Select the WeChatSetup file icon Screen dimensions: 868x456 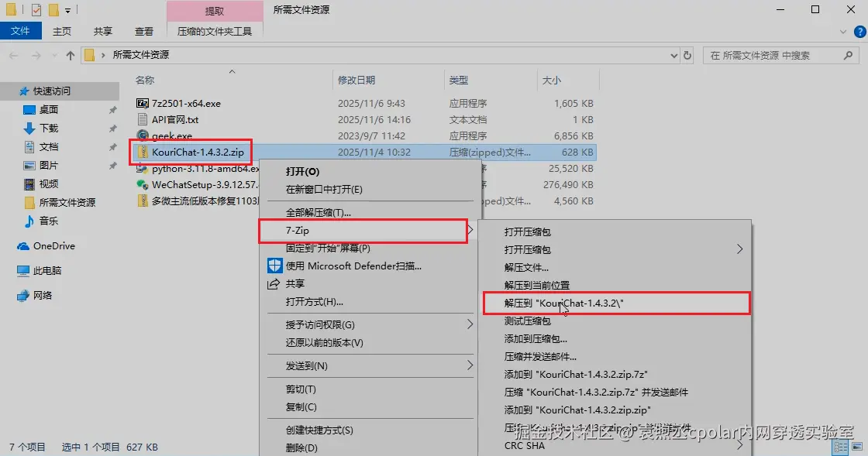(143, 184)
